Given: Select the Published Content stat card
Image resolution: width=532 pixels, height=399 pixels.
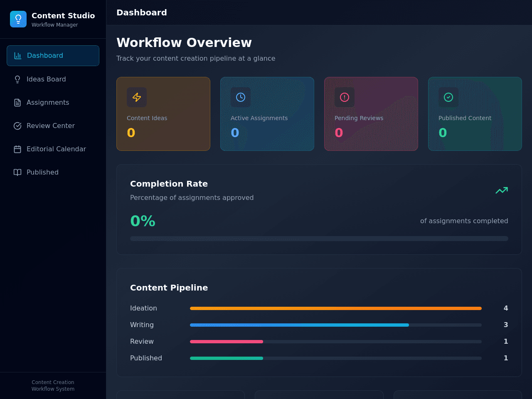Looking at the screenshot, I should 475,114.
